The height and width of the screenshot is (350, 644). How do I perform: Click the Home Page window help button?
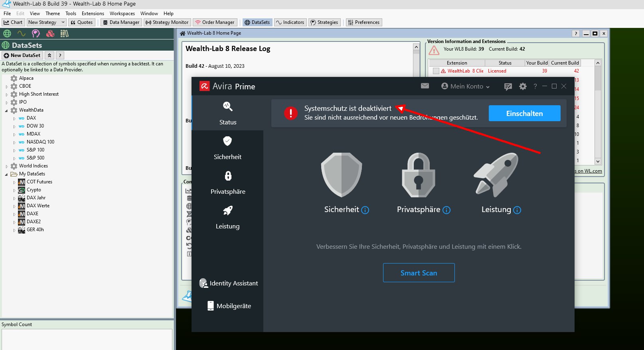pyautogui.click(x=576, y=33)
